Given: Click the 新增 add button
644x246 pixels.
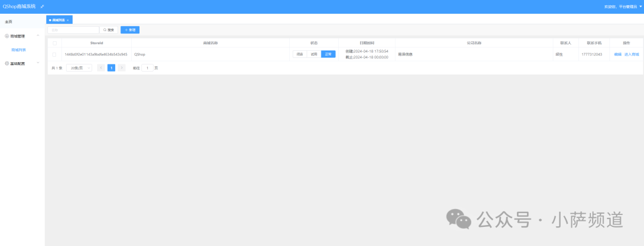Looking at the screenshot, I should click(130, 30).
